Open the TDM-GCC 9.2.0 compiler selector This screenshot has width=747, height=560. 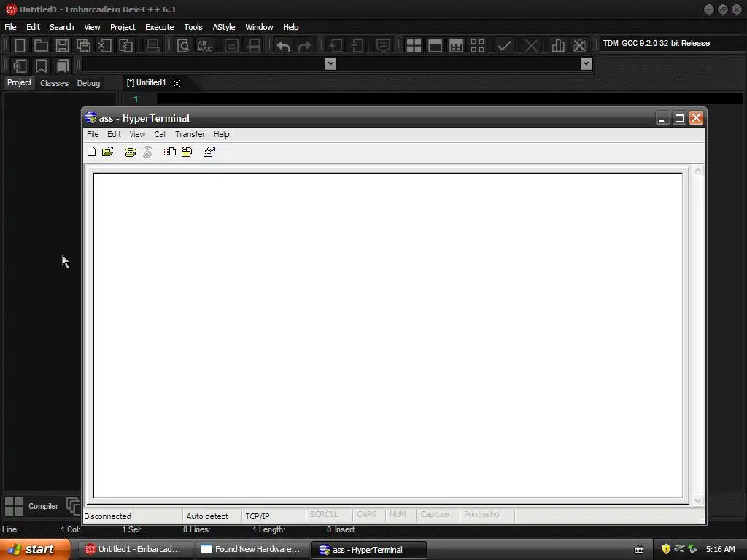(x=672, y=43)
